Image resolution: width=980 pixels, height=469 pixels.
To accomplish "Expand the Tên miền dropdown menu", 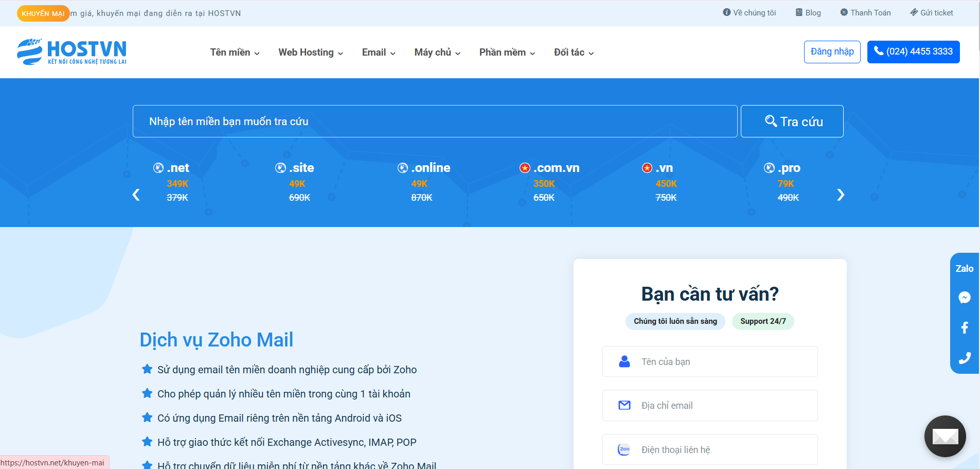I will tap(235, 53).
